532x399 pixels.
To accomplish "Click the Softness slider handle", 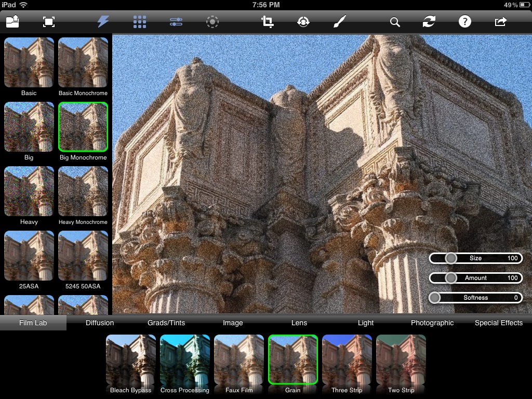I will pos(434,298).
